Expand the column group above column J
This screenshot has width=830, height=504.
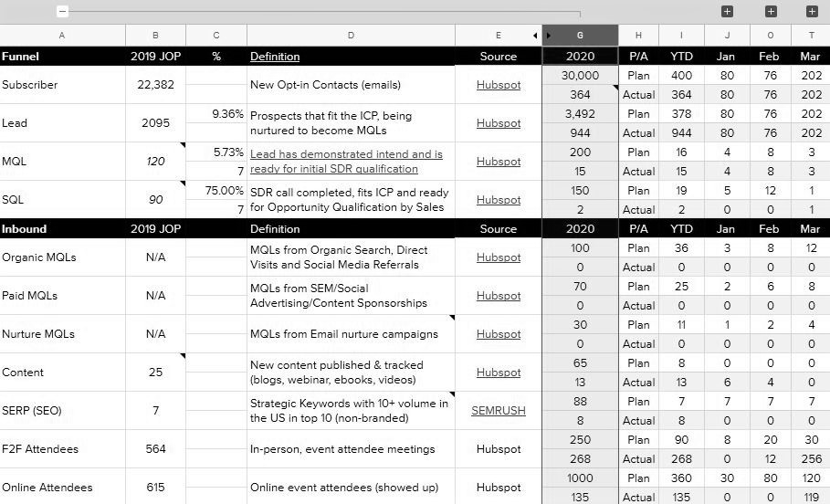727,11
